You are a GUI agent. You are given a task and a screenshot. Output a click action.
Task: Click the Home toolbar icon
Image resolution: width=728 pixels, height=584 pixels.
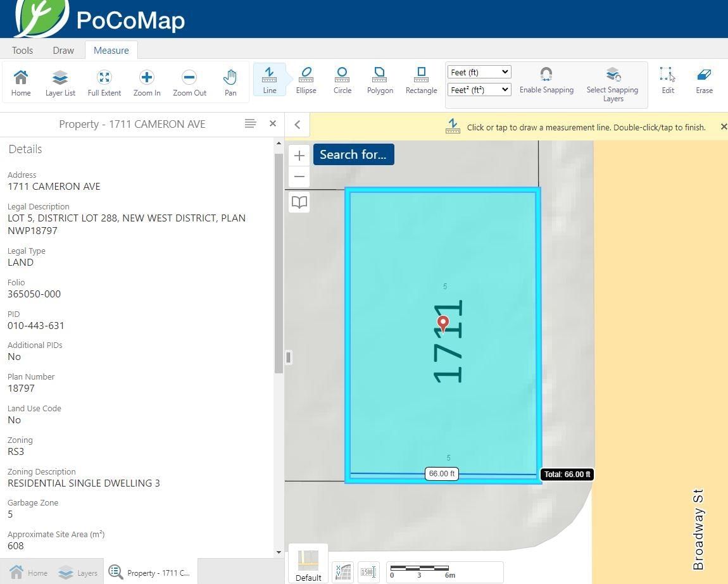21,83
